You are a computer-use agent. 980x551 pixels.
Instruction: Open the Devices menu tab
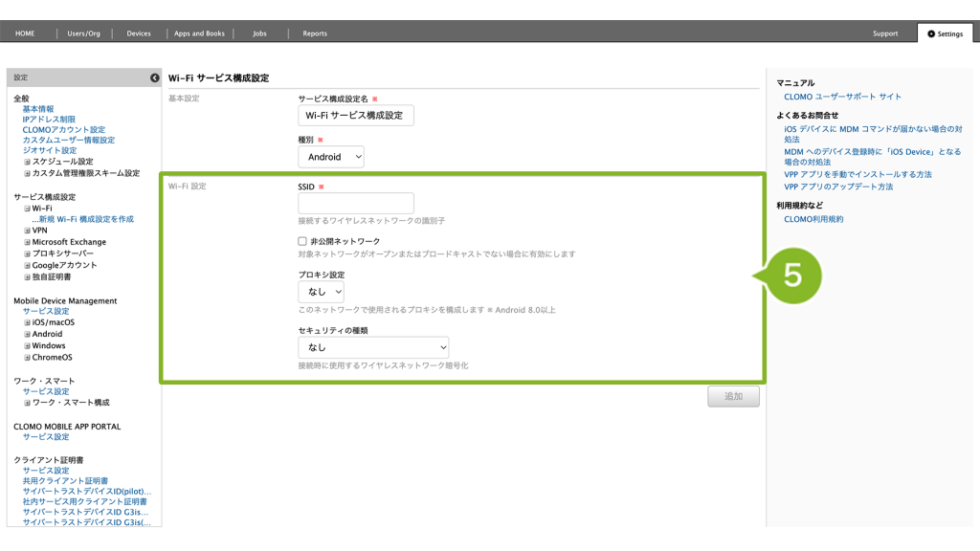click(x=139, y=33)
